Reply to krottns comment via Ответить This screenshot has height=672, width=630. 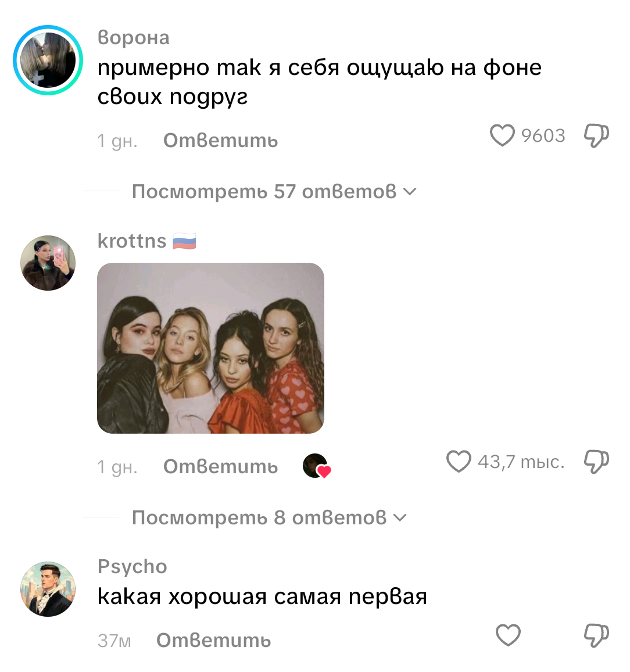point(220,467)
